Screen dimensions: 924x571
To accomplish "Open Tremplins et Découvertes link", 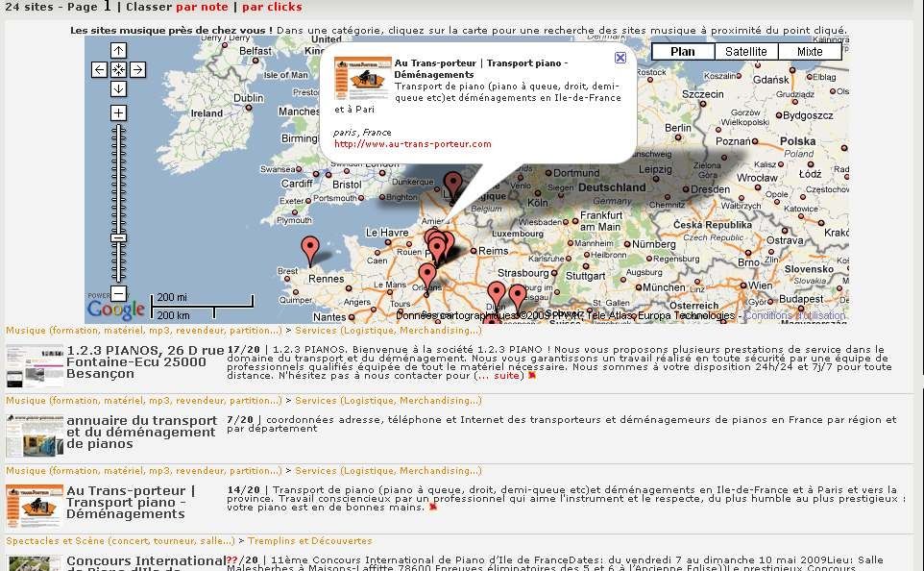I will pos(310,541).
